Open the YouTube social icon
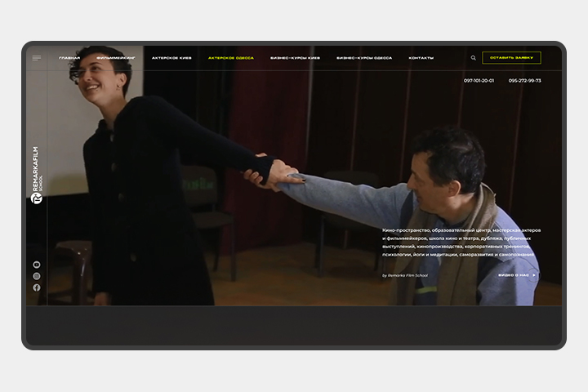This screenshot has height=392, width=588. pos(37,265)
